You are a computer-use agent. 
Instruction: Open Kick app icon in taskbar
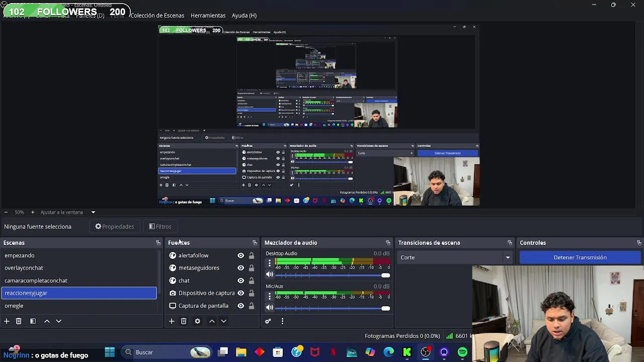pos(407,352)
